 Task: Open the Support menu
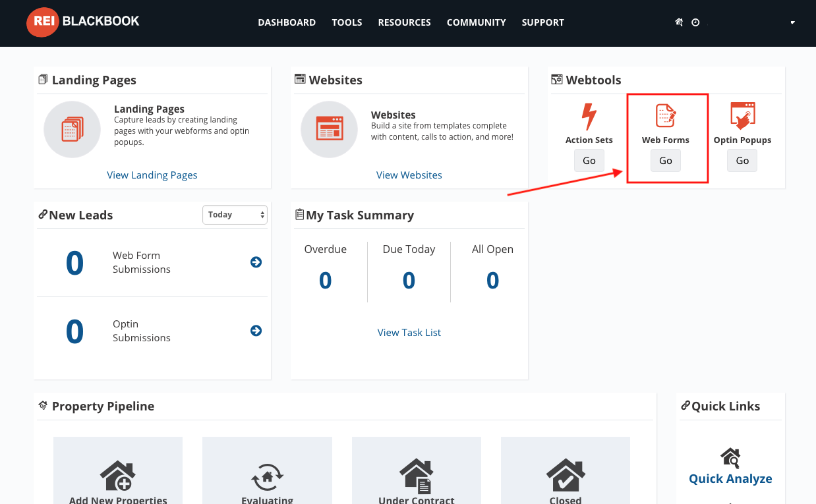point(542,22)
